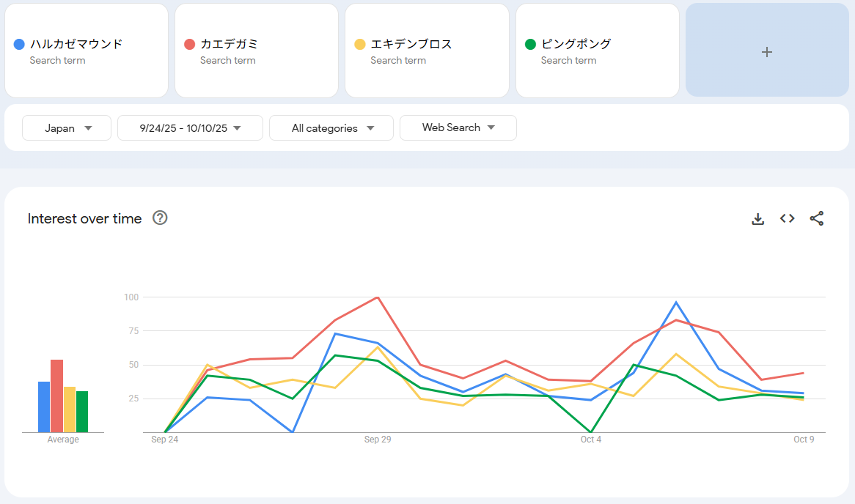
Task: Click the Oct 4 axis label
Action: point(590,439)
